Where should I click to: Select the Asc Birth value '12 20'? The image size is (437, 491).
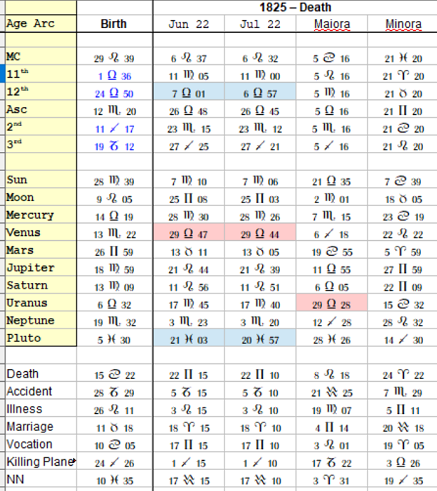pos(115,111)
